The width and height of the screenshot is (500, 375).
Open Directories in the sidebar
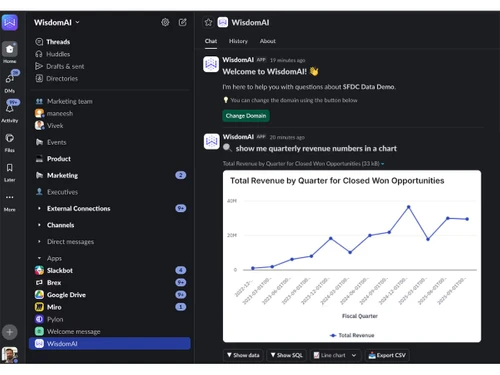pos(110,79)
